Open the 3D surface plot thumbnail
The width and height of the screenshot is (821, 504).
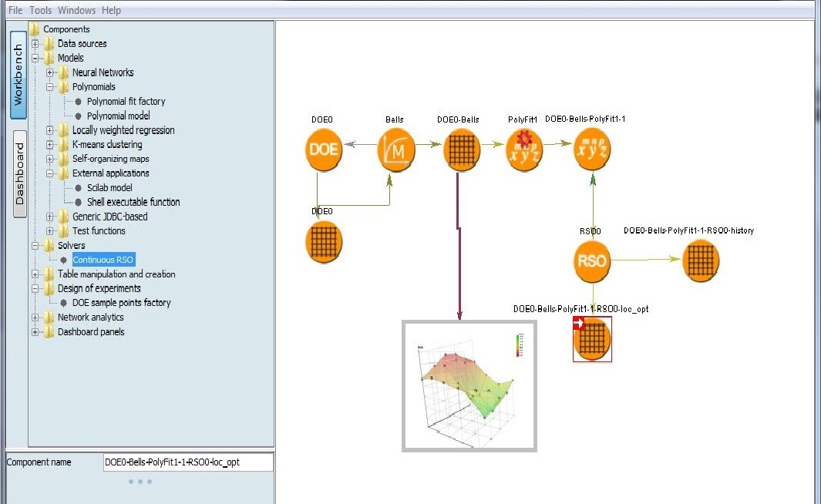[469, 385]
